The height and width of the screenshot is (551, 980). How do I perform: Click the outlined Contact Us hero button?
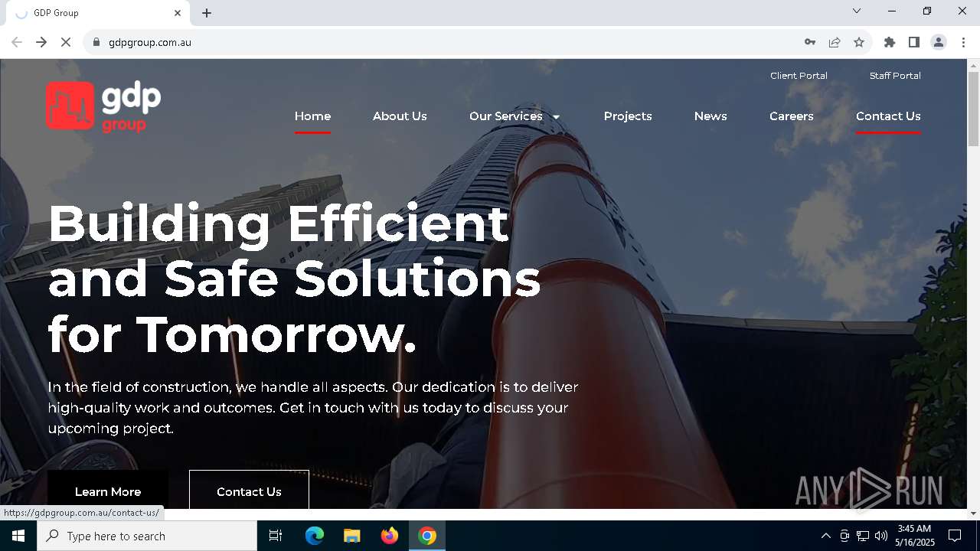(x=249, y=490)
